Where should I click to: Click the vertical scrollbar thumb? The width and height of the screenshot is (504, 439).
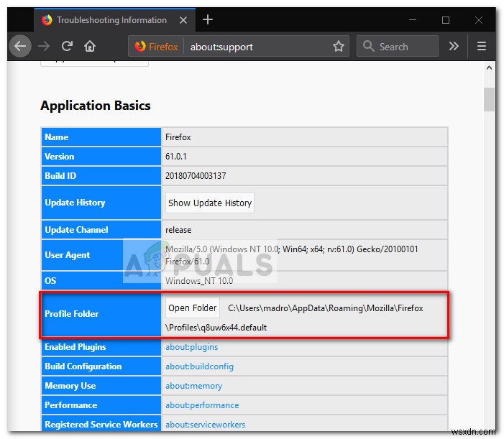[489, 99]
